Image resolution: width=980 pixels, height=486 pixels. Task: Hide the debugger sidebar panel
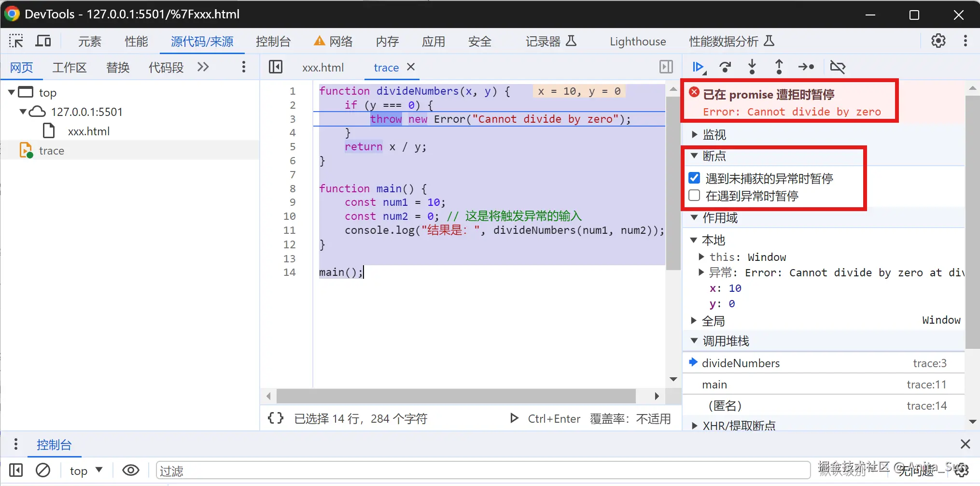click(666, 67)
